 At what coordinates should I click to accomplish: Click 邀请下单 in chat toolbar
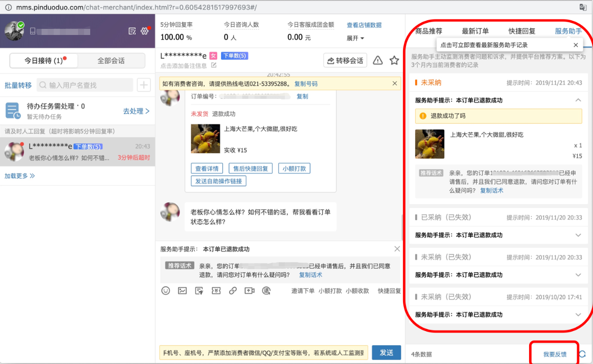click(303, 290)
